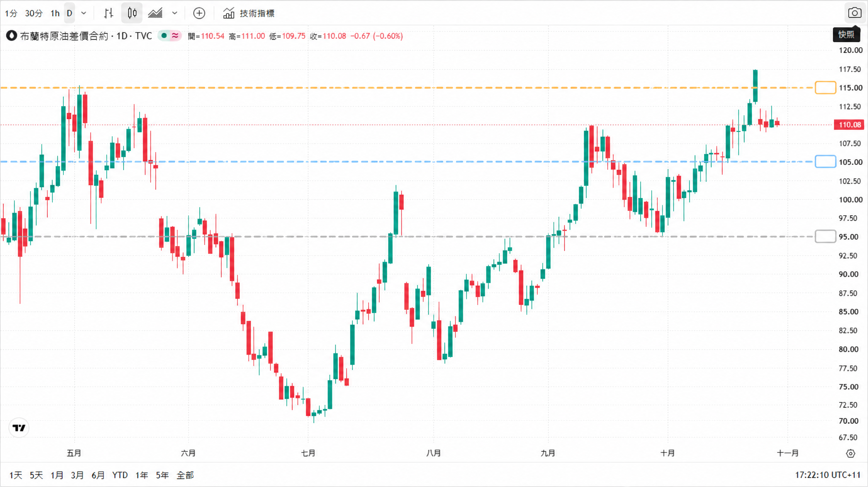This screenshot has height=487, width=868.
Task: Select the D daily interval
Action: pos(69,13)
